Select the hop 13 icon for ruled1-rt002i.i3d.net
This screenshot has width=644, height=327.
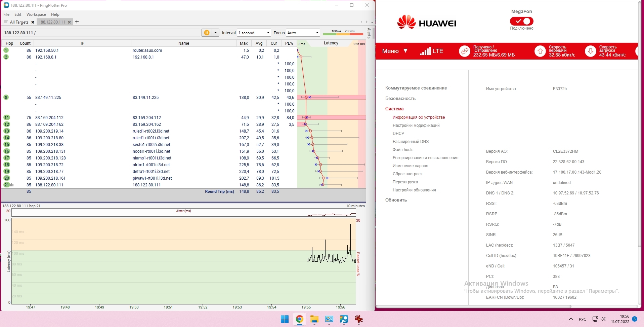point(7,131)
